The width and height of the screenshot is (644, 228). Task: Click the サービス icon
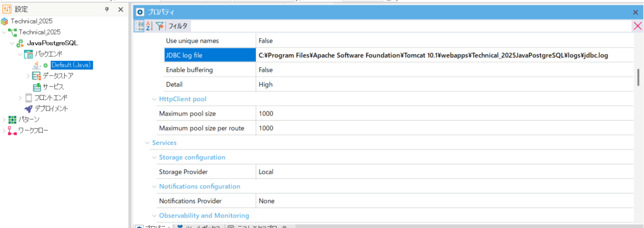point(36,87)
